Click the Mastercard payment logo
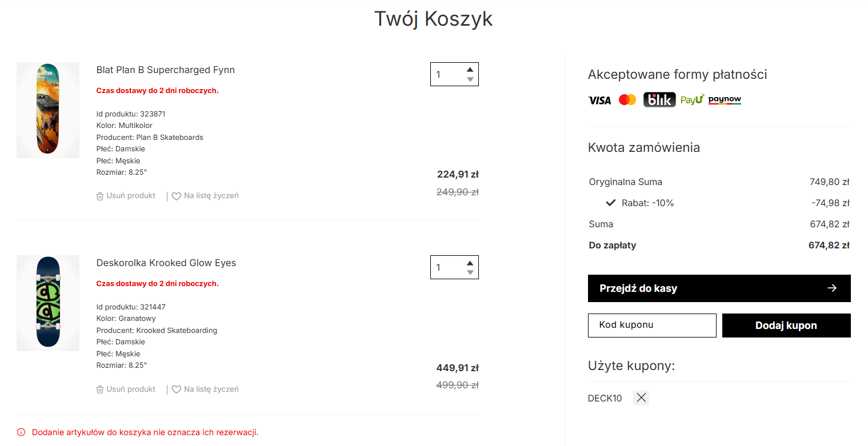 point(627,100)
